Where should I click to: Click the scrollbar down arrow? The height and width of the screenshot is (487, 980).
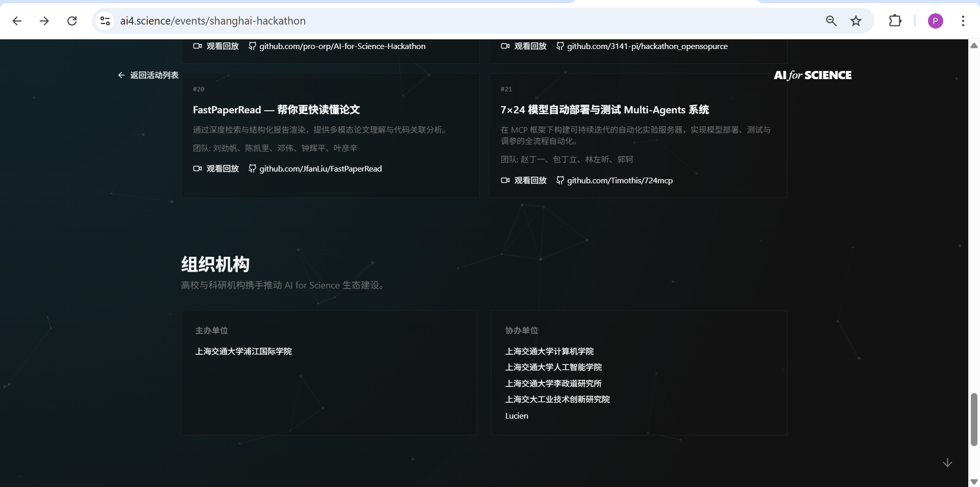coord(974,482)
